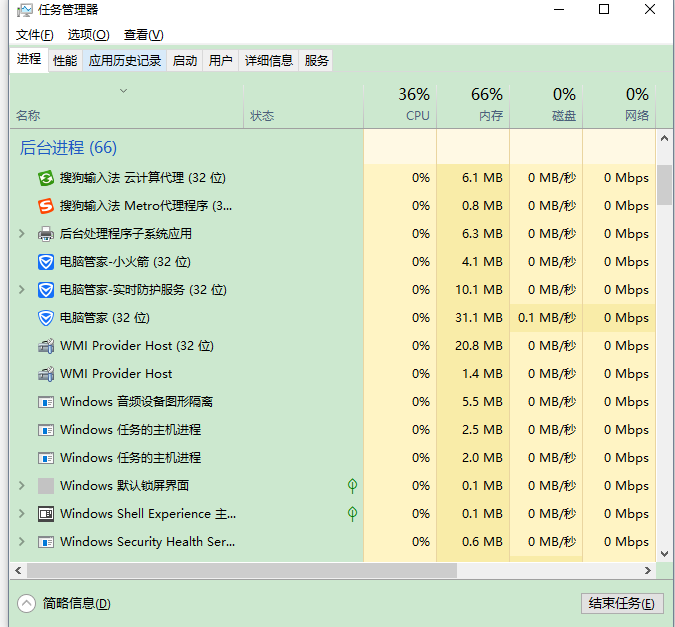675x627 pixels.
Task: Select 搜狗输入法 云计算代理 (32 位) row
Action: pos(333,178)
